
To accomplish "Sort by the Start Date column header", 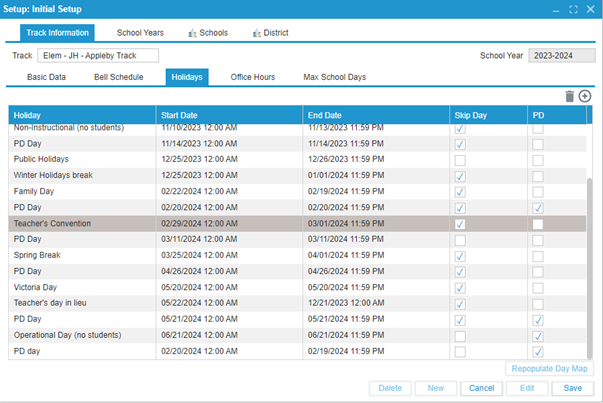I will click(x=229, y=115).
